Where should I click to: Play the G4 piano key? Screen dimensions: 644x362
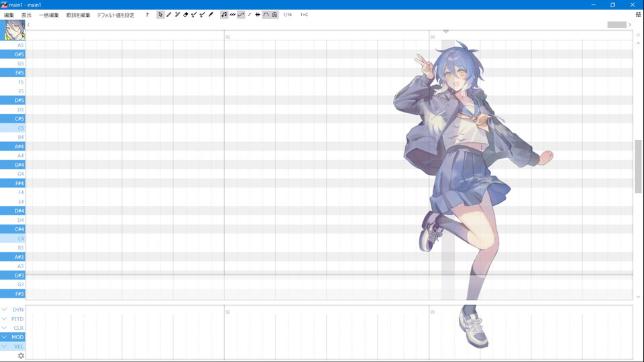12,174
